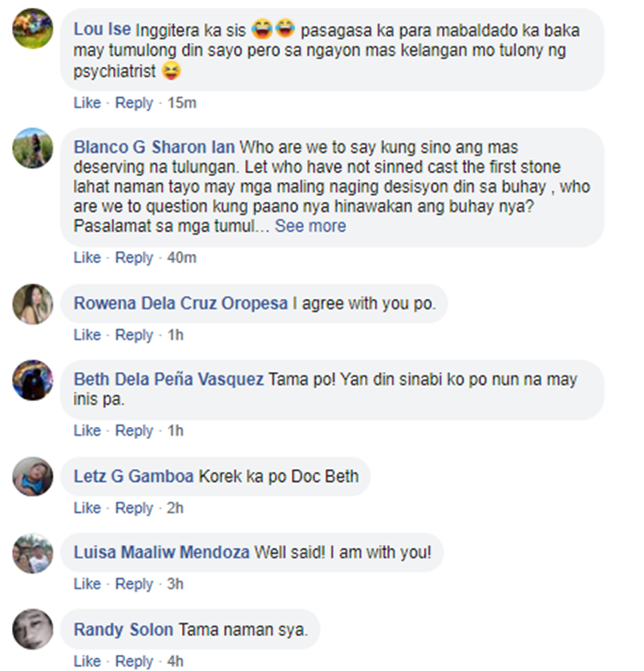Open Luisa Maaliw Mendoza's avatar
Screen dimensions: 644x671
point(33,553)
